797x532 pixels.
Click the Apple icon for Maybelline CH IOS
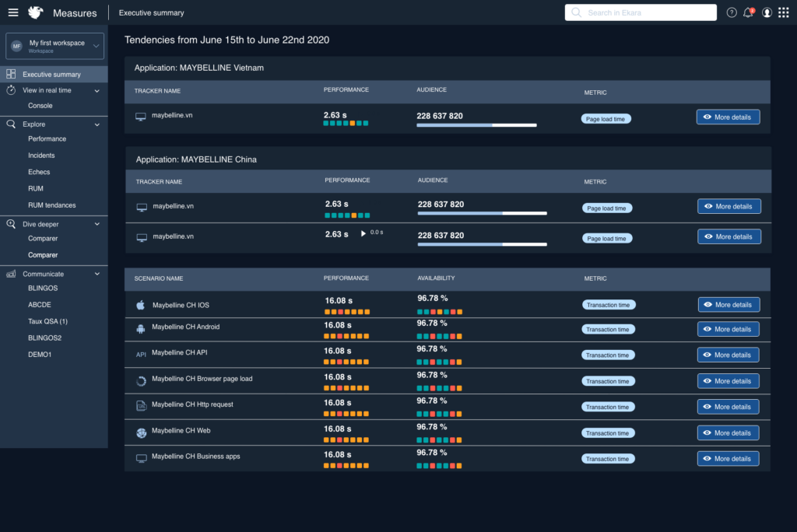click(141, 305)
